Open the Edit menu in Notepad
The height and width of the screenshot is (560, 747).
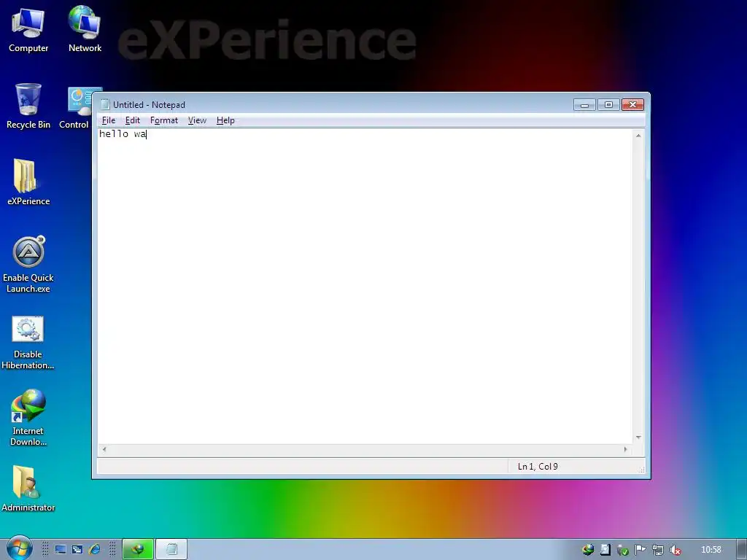pos(133,120)
